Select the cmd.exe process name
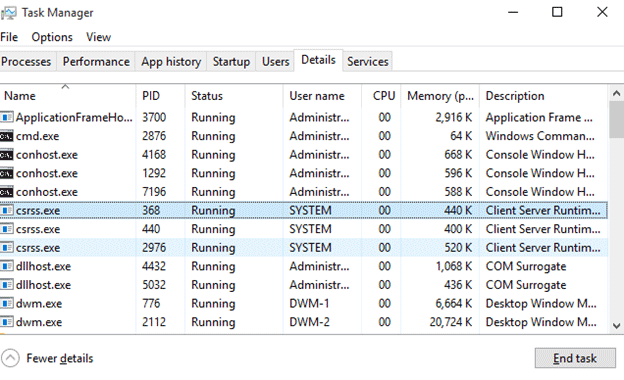Screen dimensions: 624x380 tap(37, 136)
